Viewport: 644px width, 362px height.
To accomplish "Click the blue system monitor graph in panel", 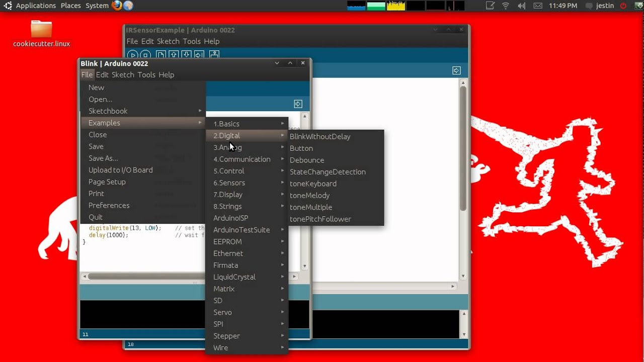I will (356, 6).
